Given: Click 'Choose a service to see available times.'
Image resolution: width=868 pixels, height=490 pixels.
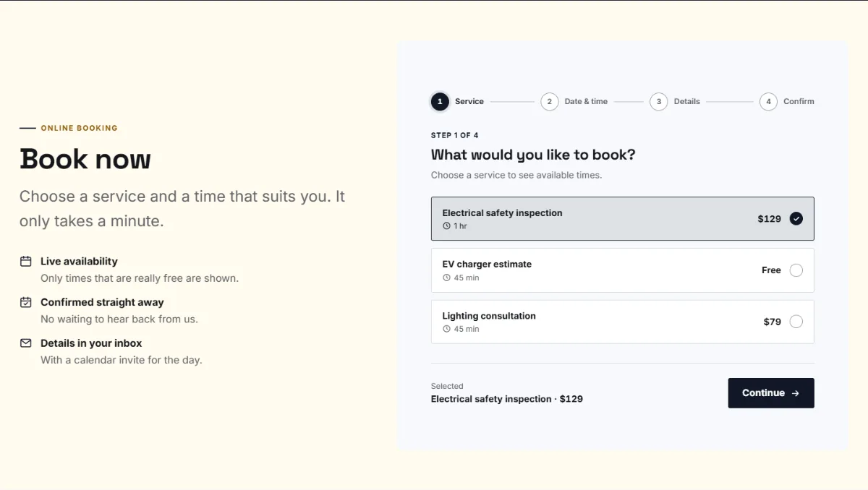Looking at the screenshot, I should (x=516, y=175).
